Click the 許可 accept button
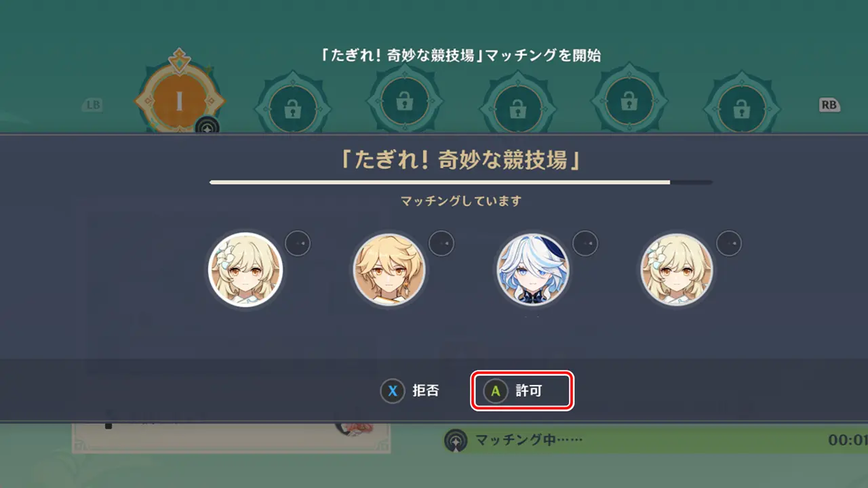This screenshot has width=868, height=488. [x=523, y=390]
